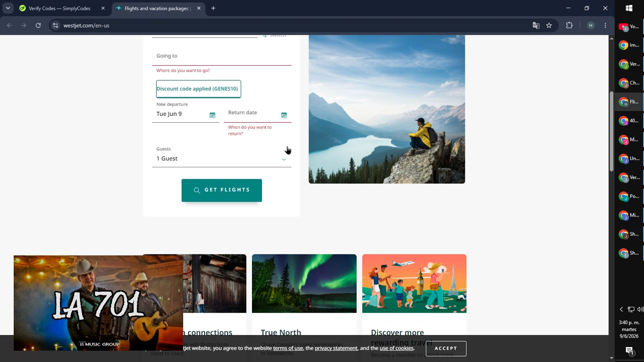Switch to the 'Mi...' Chrome taskbar window
Viewport: 644px width, 362px height.
(x=629, y=215)
